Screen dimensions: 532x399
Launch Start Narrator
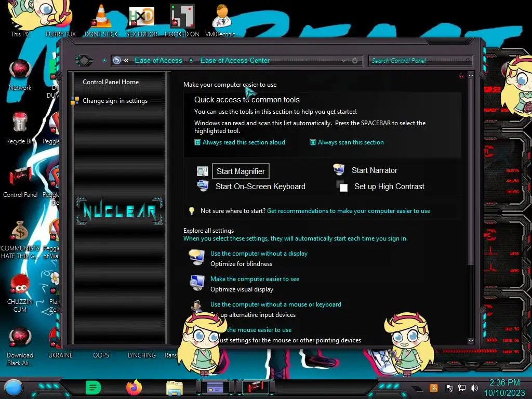374,170
